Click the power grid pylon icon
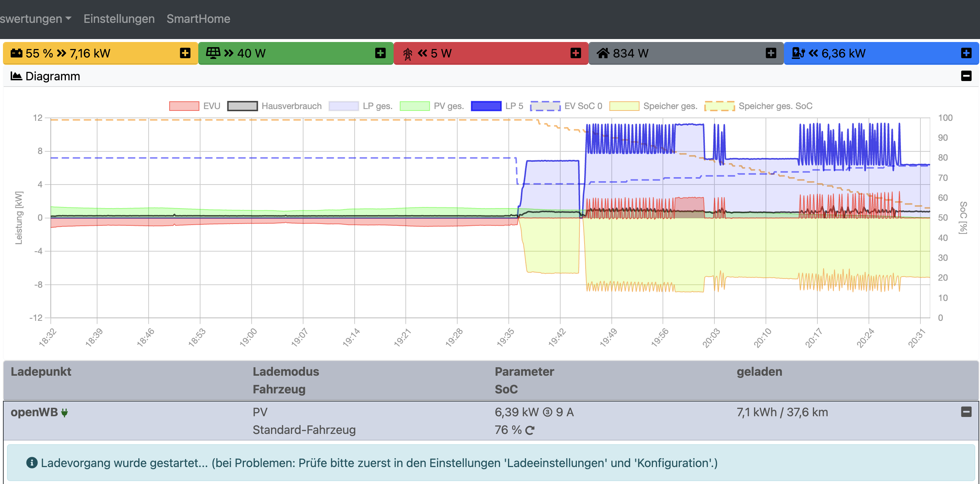 [x=408, y=54]
